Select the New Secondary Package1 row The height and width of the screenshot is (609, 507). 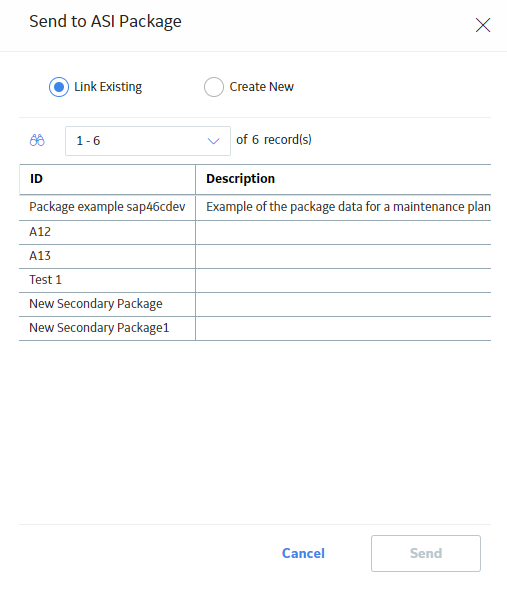[255, 329]
